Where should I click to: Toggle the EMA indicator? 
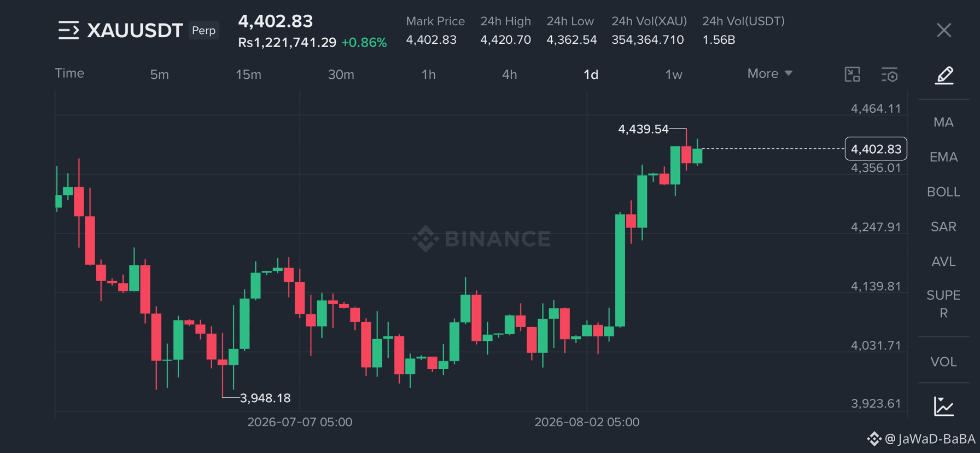pyautogui.click(x=943, y=157)
